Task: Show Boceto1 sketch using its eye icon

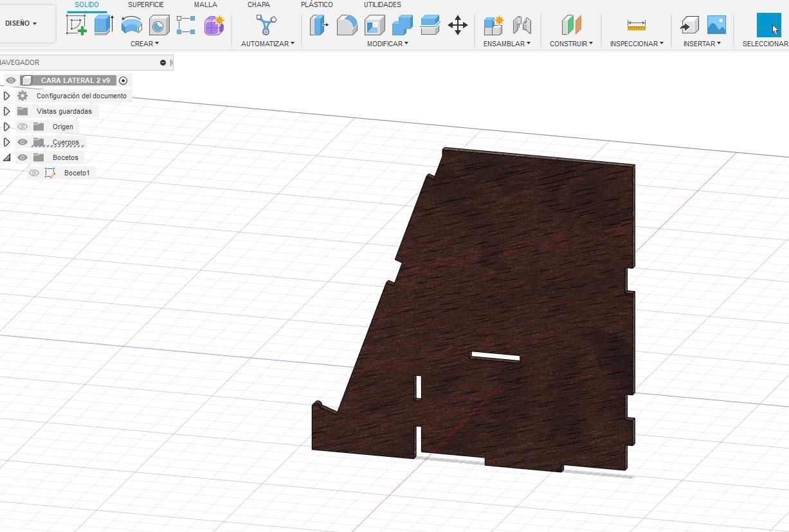Action: pos(34,173)
